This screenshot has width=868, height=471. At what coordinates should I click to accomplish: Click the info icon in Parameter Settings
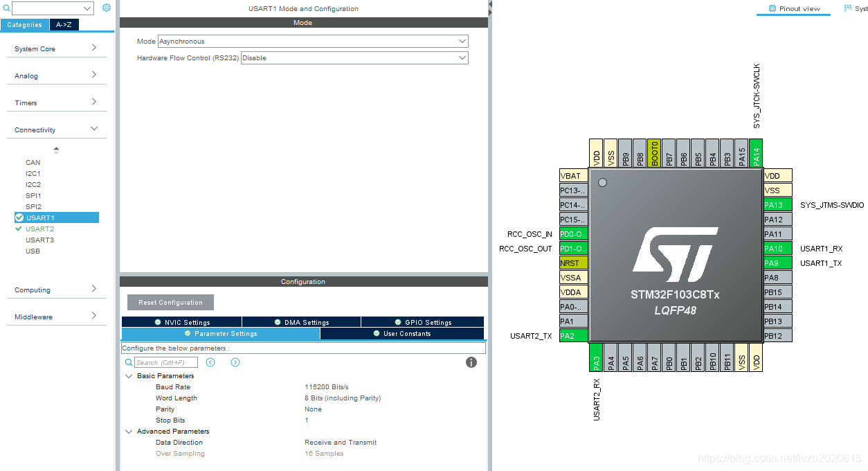[471, 362]
